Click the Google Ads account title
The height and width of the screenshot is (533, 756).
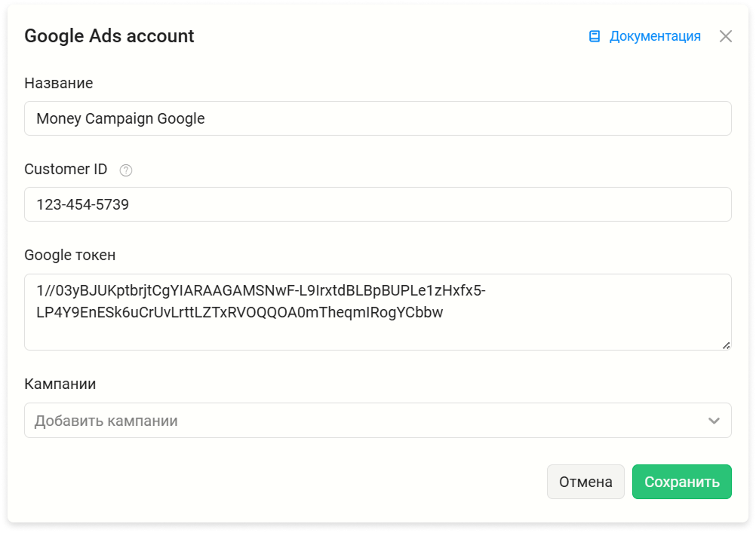pos(109,36)
